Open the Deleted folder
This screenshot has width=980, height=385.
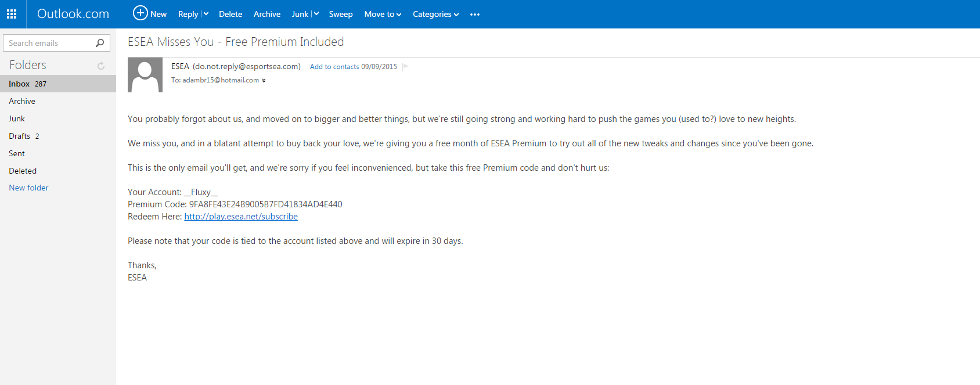[x=58, y=171]
